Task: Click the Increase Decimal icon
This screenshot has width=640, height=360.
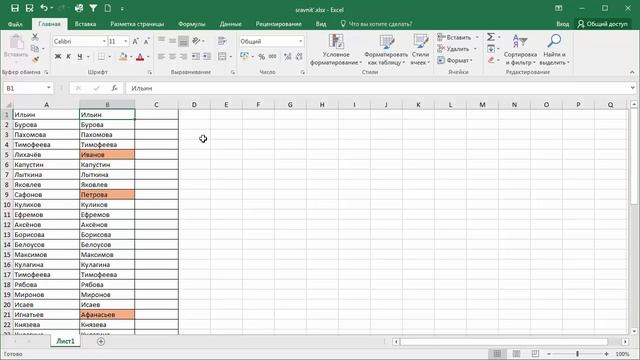Action: 287,57
